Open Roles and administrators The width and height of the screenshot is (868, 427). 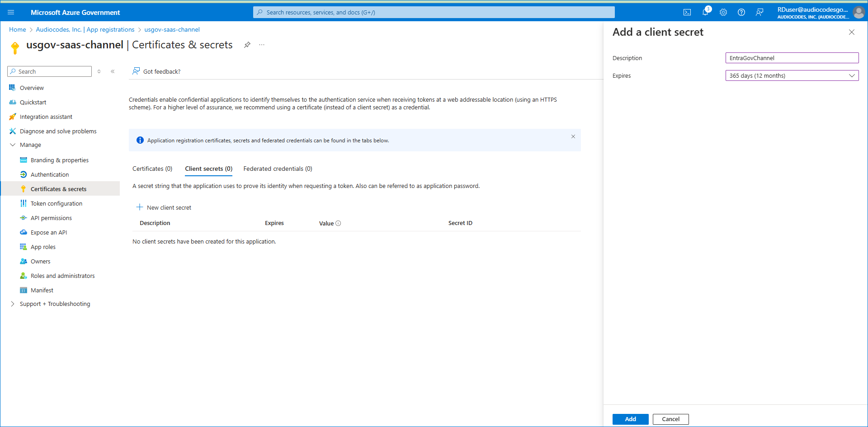click(63, 276)
